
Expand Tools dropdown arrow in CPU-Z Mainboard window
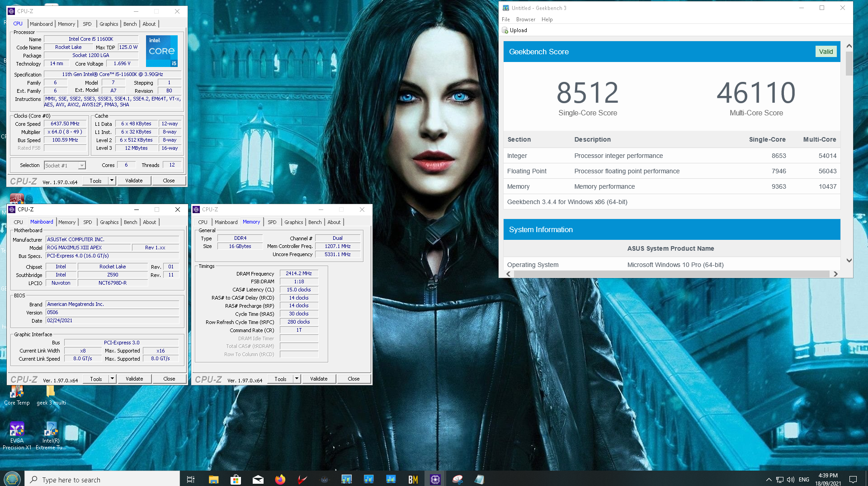click(x=112, y=379)
